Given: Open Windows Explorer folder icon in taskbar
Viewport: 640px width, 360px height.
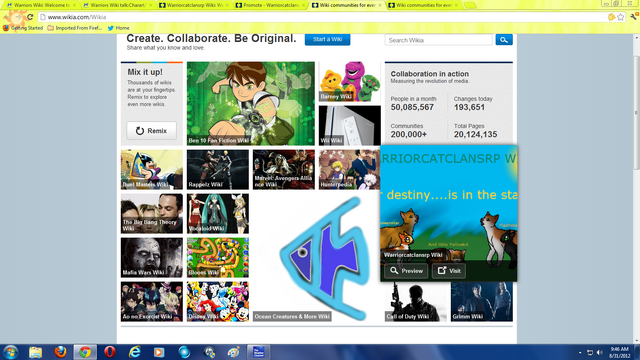Looking at the screenshot, I should [x=36, y=351].
